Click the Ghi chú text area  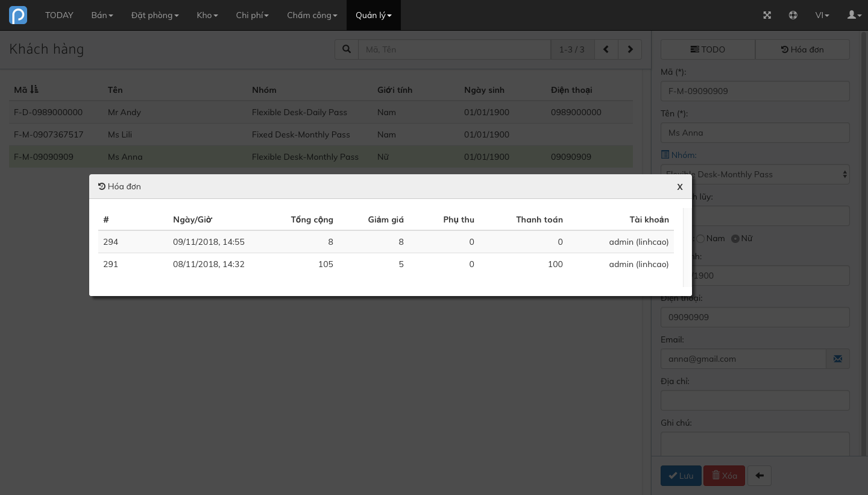coord(755,444)
